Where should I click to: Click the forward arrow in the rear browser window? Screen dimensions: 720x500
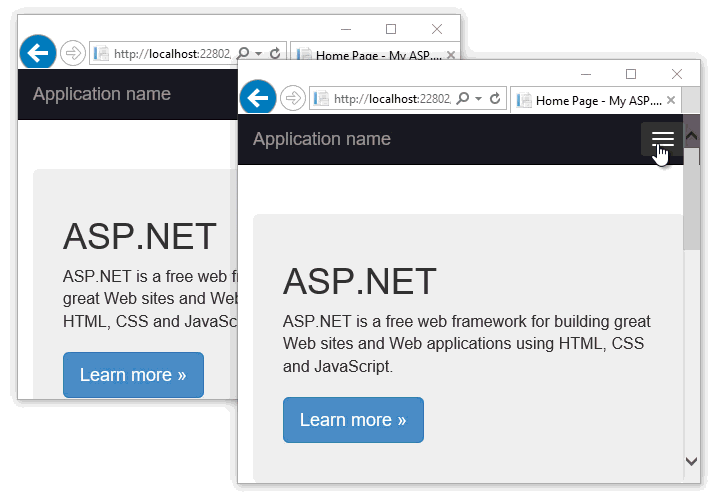(72, 53)
